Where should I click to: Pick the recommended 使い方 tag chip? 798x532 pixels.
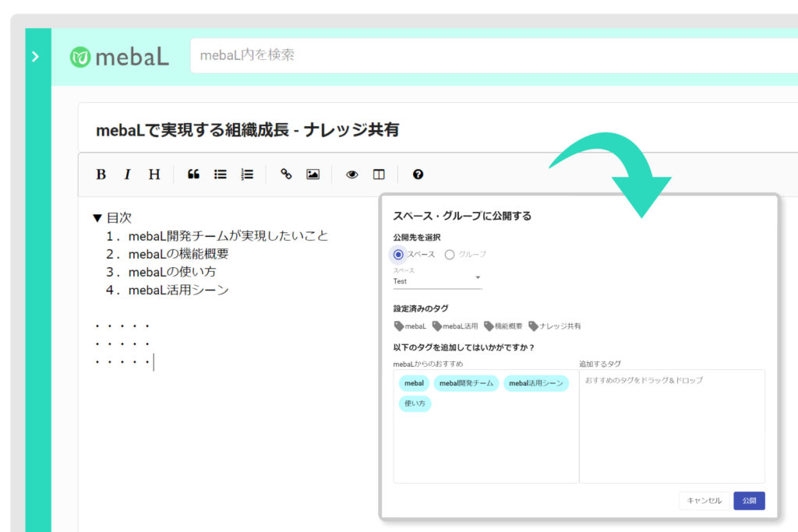click(415, 403)
